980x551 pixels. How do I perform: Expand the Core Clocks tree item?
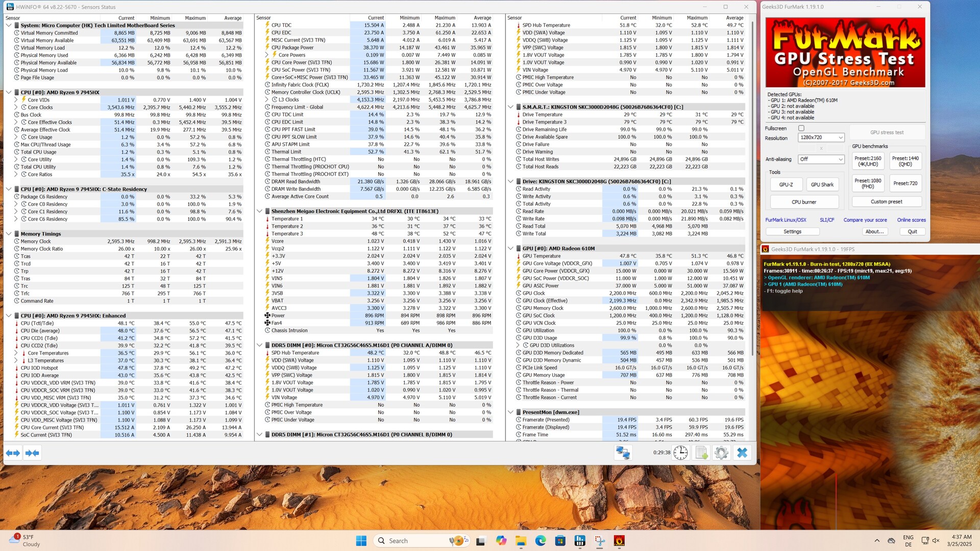coord(16,108)
